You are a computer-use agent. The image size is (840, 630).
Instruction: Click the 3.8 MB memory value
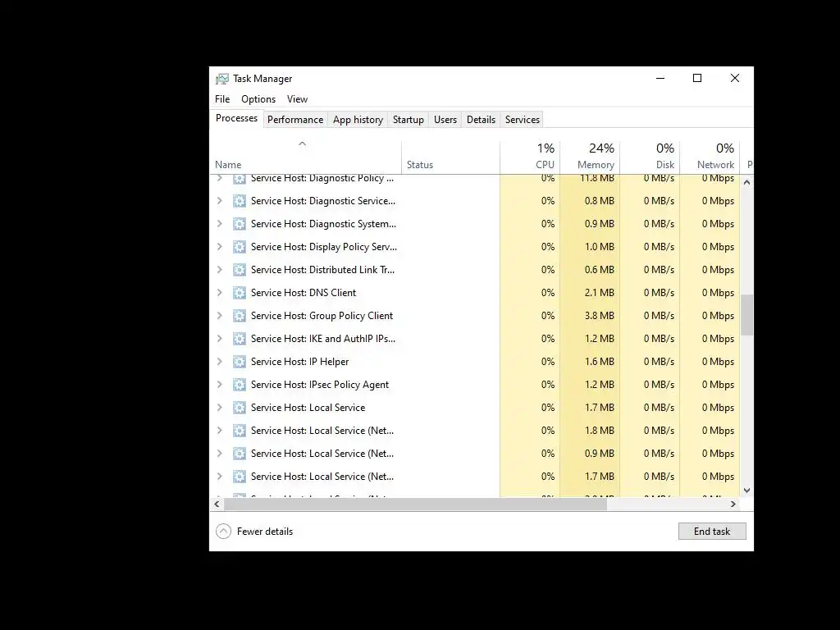coord(599,316)
